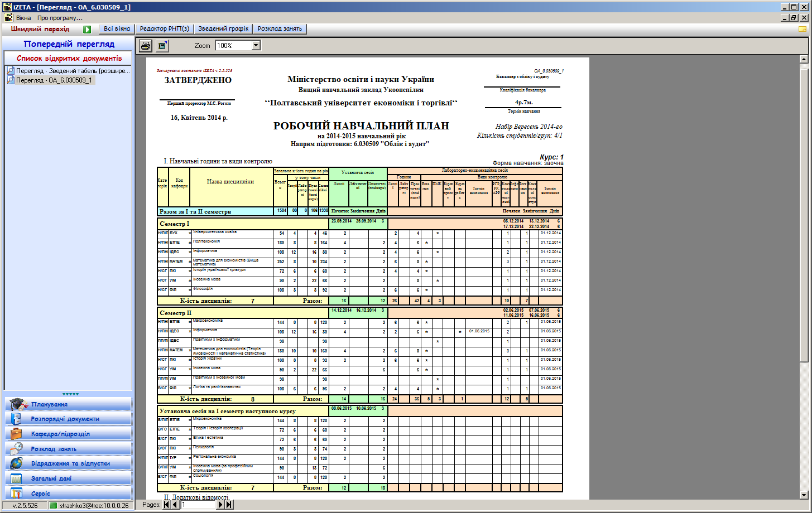Click the Розклад занять clock icon
This screenshot has width=812, height=513.
[x=17, y=448]
